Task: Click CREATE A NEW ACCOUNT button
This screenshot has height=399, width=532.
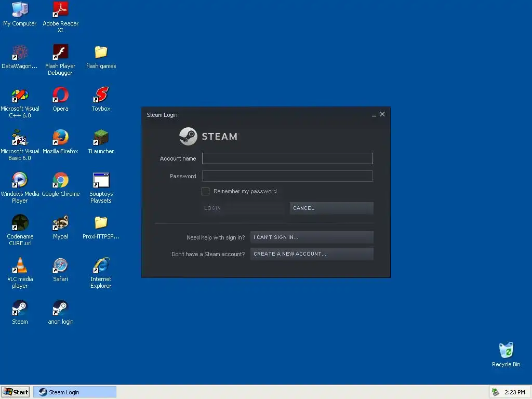Action: click(x=312, y=254)
